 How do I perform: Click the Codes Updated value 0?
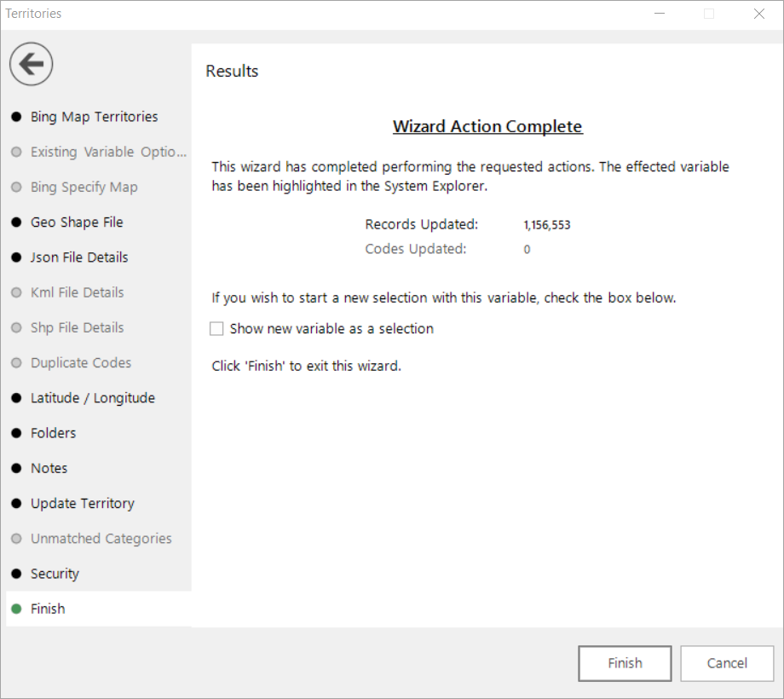527,250
